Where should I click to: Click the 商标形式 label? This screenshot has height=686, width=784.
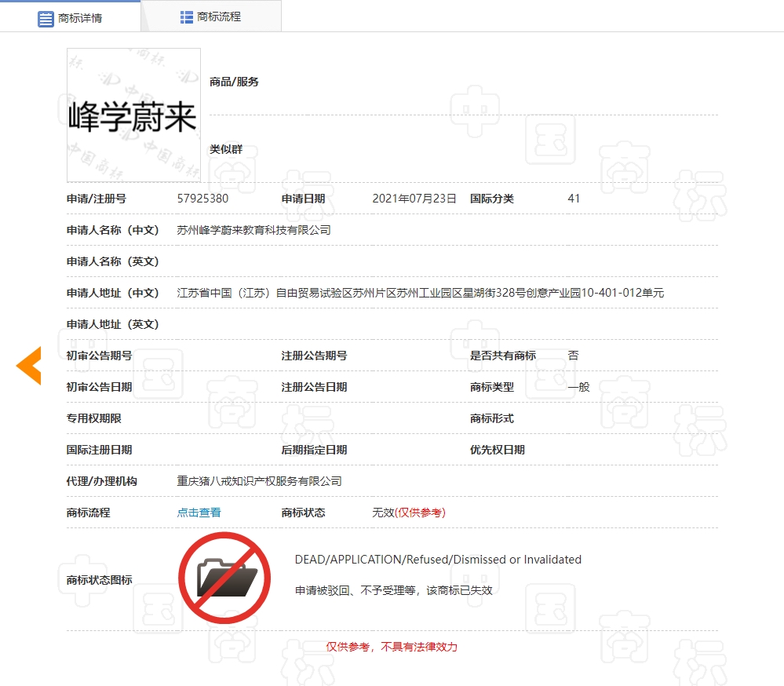(492, 418)
